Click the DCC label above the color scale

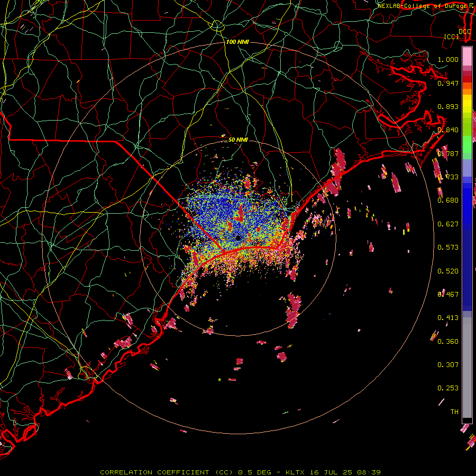(x=465, y=31)
